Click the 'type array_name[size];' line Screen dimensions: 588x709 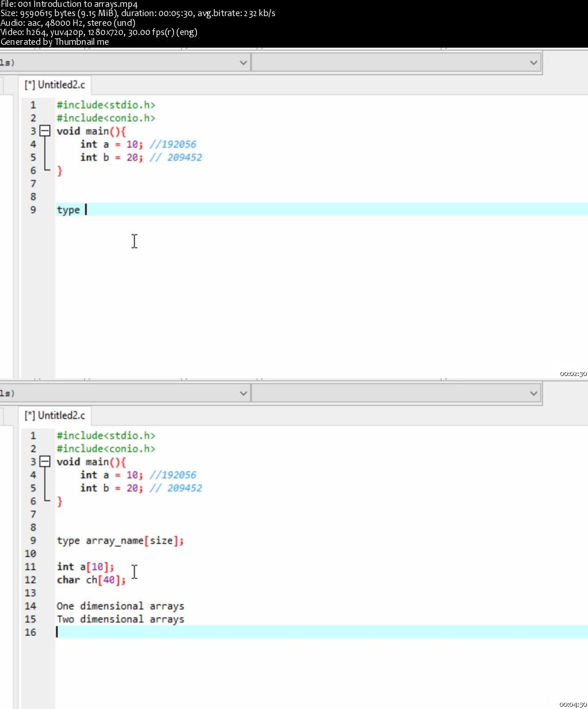pos(120,541)
